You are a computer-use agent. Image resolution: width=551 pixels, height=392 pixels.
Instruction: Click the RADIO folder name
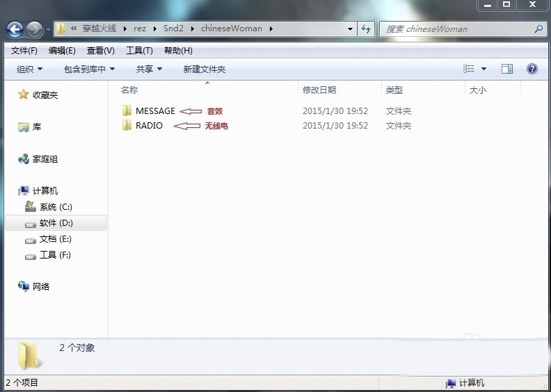pyautogui.click(x=150, y=126)
